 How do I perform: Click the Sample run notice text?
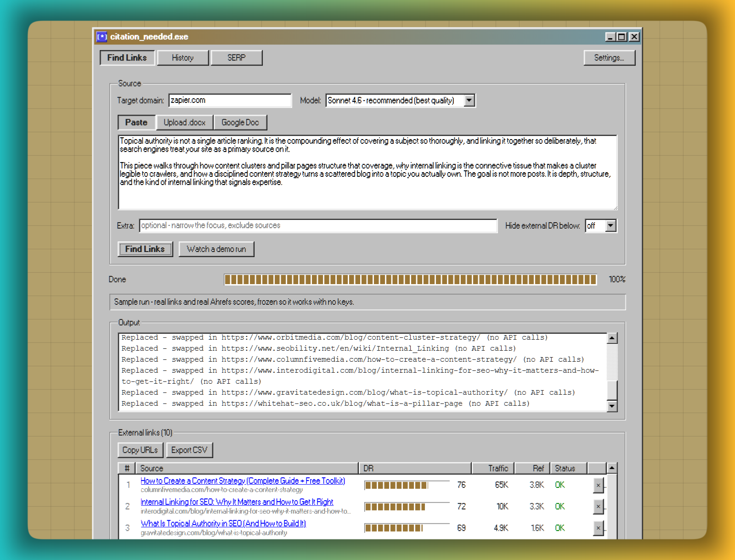pos(234,302)
